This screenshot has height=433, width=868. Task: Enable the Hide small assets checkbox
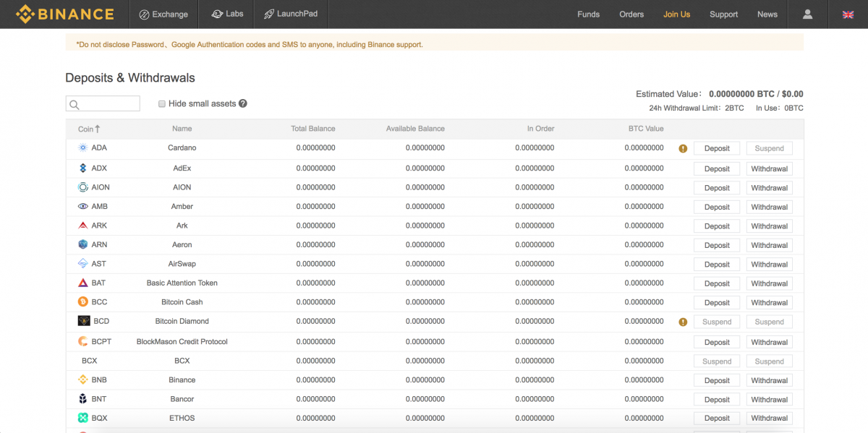[162, 103]
